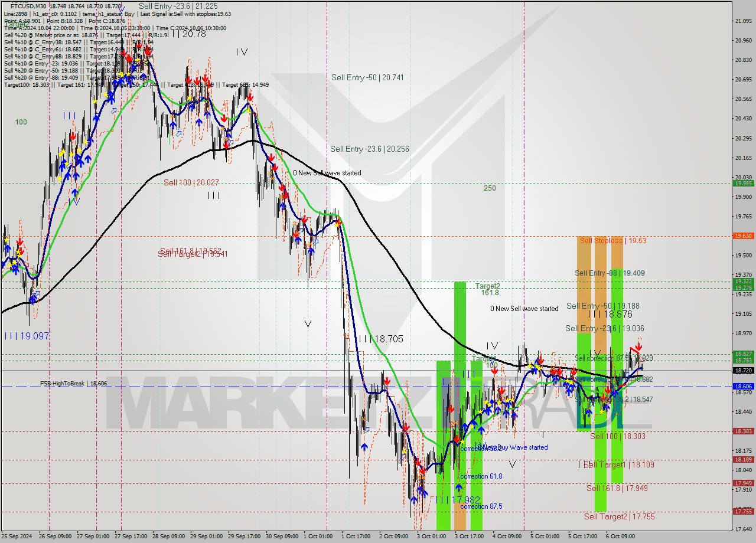756x543 pixels.
Task: Select the 'New Buy Wave started' annotation
Action: point(516,447)
